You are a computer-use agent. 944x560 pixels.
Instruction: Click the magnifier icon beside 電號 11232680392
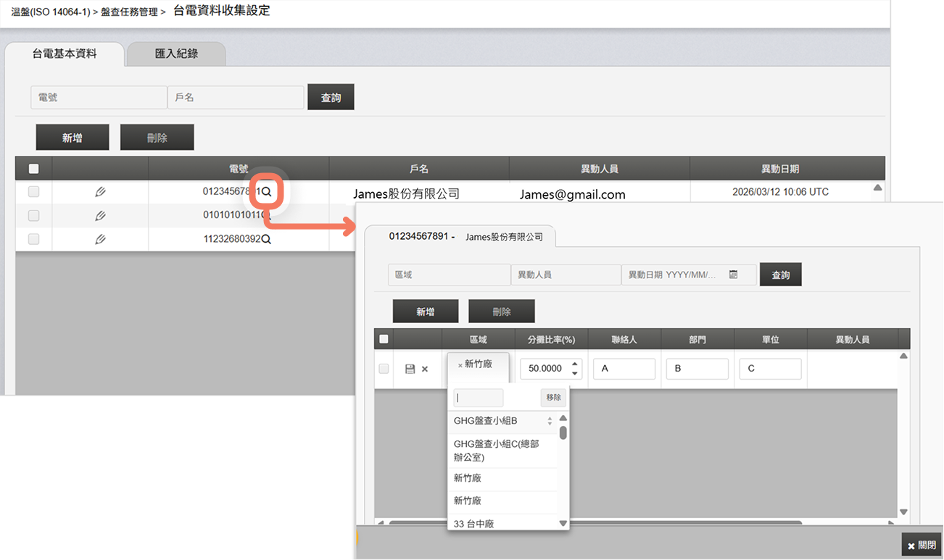[266, 239]
